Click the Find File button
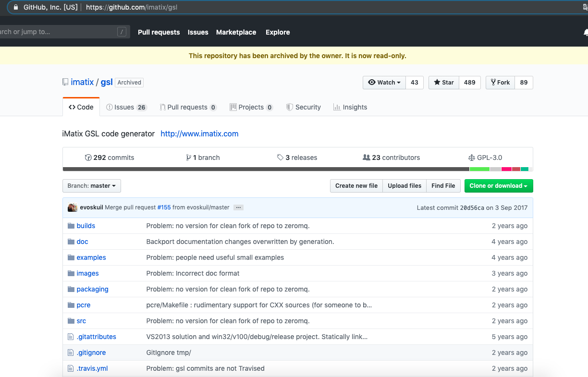The image size is (588, 377). (x=443, y=186)
